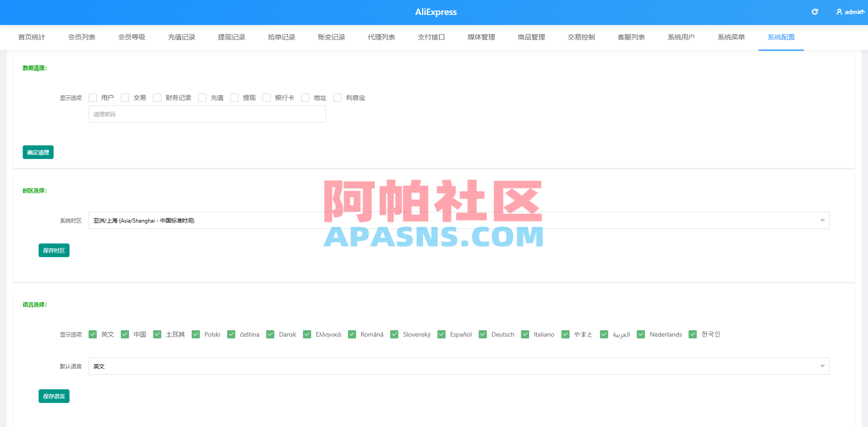868x427 pixels.
Task: Open the admin user menu
Action: pos(850,12)
